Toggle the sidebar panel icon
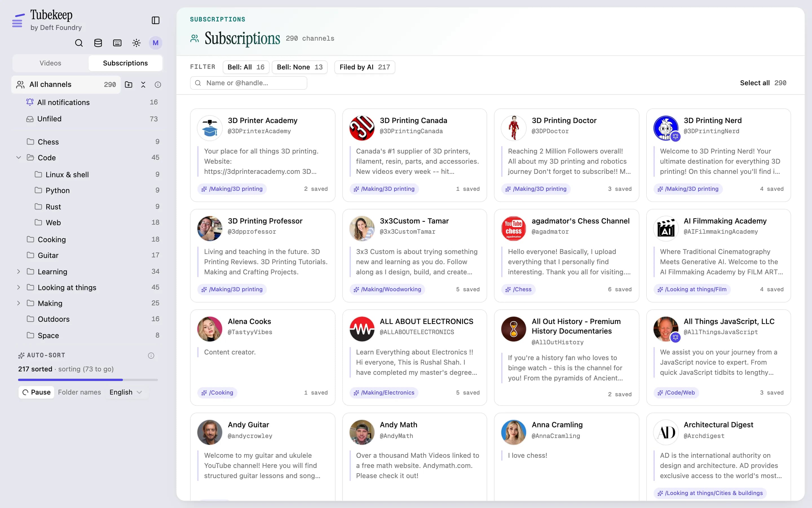 coord(155,21)
